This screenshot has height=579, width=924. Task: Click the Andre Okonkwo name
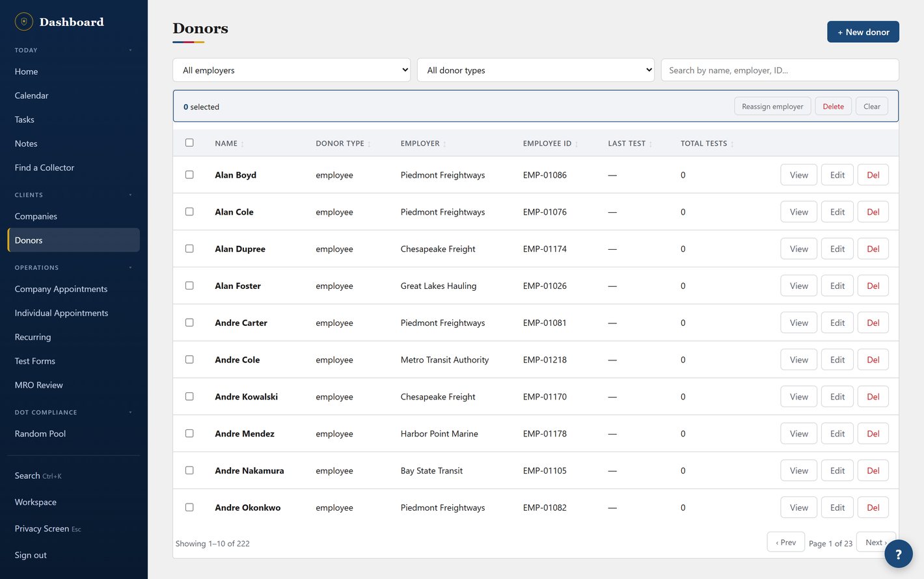tap(248, 507)
